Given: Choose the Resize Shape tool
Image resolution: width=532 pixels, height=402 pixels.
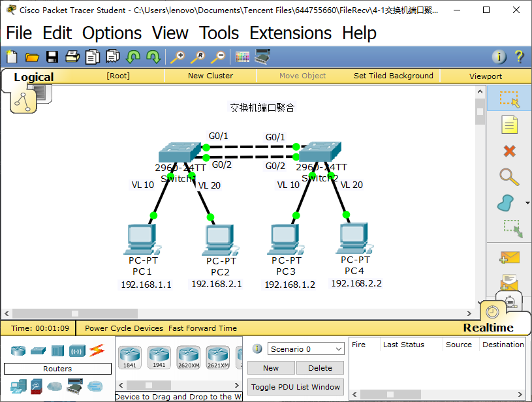Looking at the screenshot, I should tap(513, 228).
